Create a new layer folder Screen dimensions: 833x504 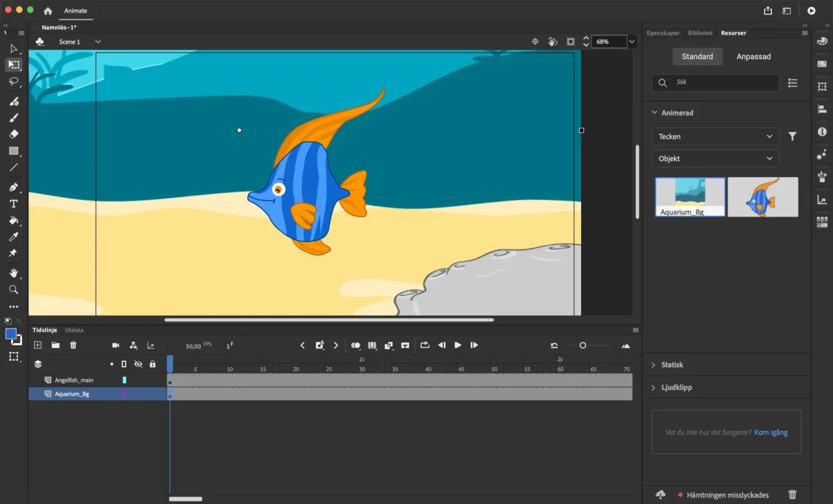tap(56, 345)
